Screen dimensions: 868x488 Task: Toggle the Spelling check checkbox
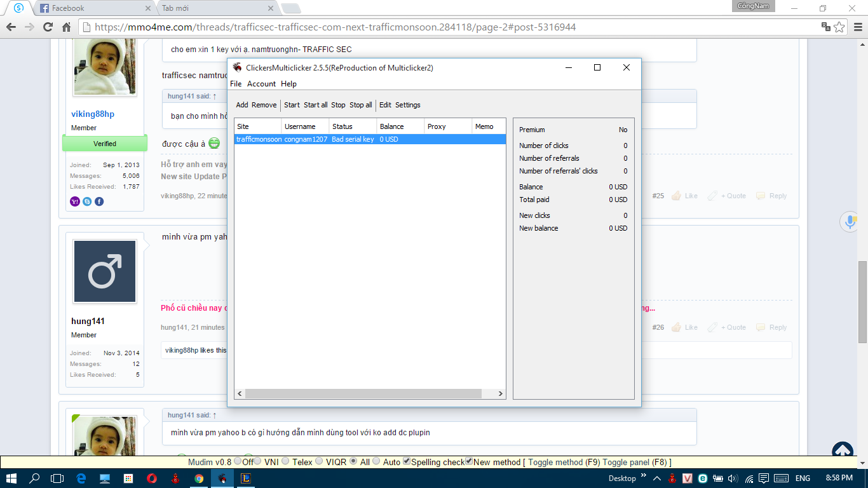(407, 461)
